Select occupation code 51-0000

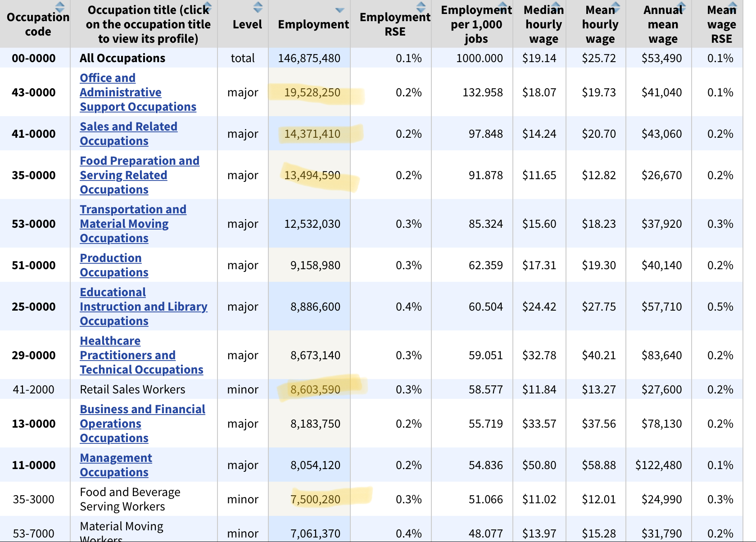(x=34, y=265)
